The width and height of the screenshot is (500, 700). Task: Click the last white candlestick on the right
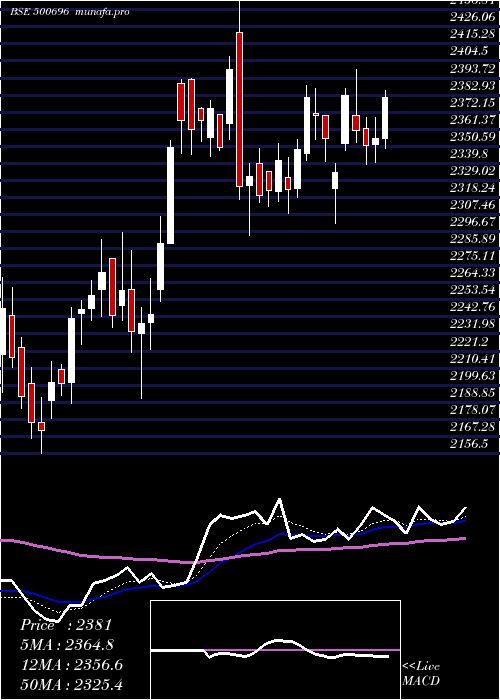385,118
